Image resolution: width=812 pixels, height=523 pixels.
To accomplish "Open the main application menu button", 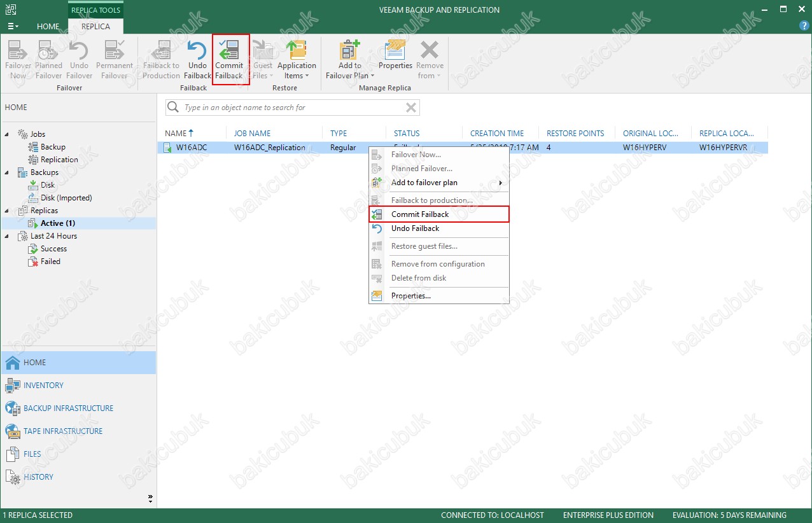I will [13, 26].
